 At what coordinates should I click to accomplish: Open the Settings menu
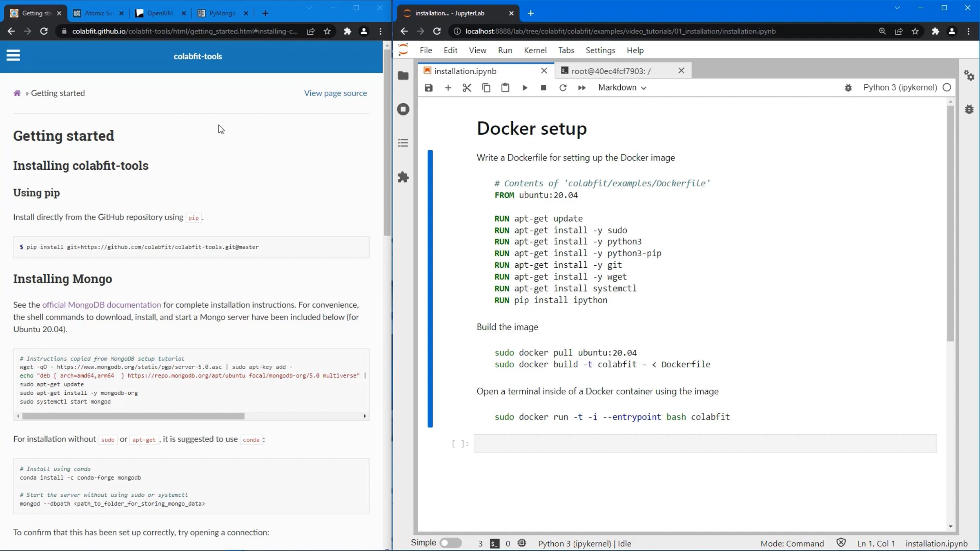(600, 50)
